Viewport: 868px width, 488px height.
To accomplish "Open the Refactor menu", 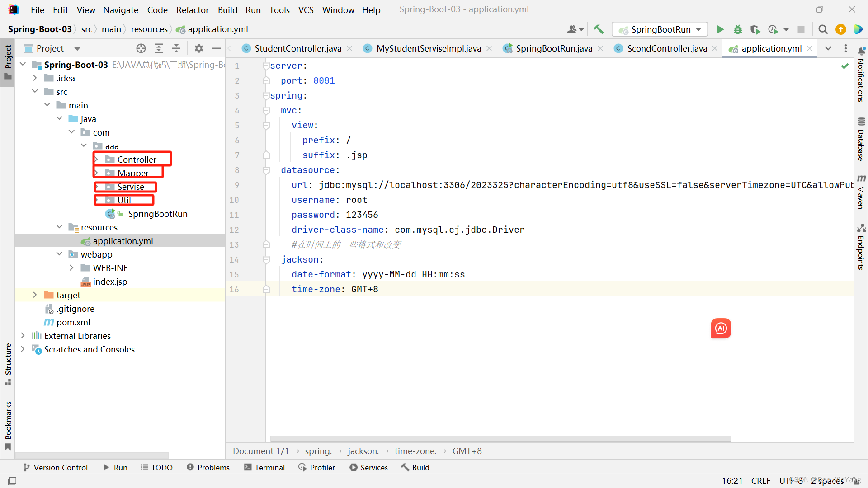I will pyautogui.click(x=192, y=10).
